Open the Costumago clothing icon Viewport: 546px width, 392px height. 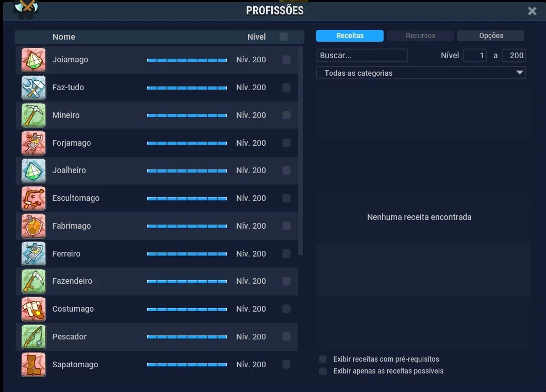pyautogui.click(x=34, y=309)
